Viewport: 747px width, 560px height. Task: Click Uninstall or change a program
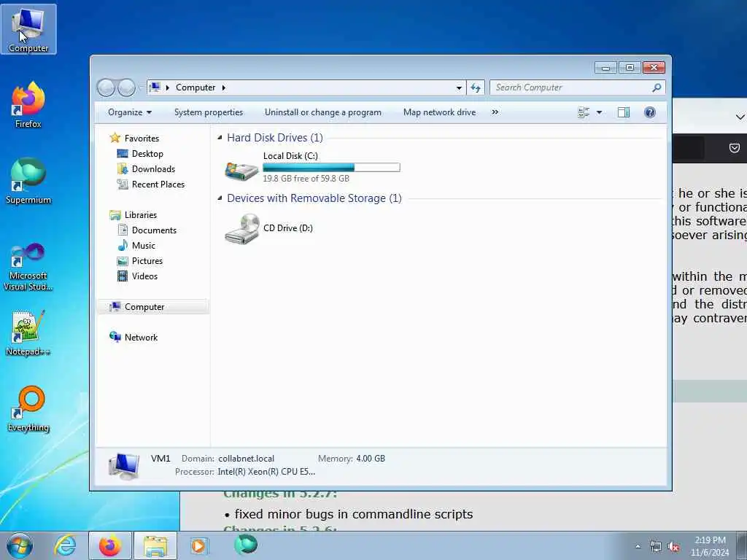click(x=323, y=112)
